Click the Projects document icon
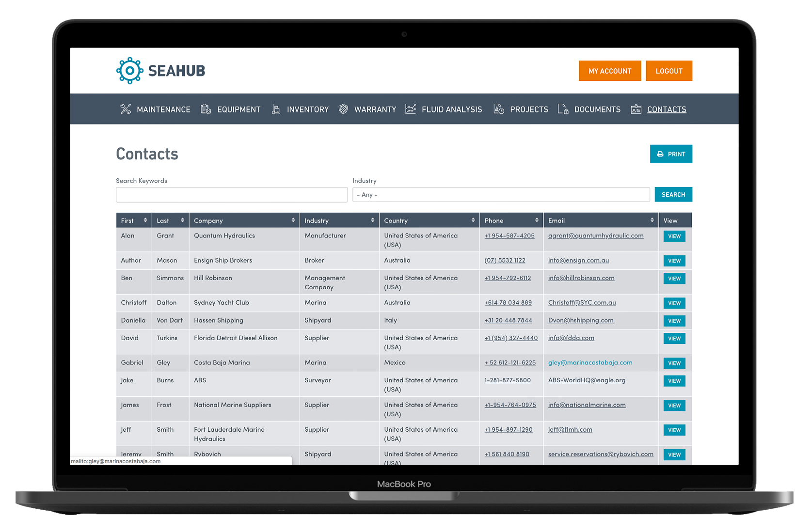The height and width of the screenshot is (532, 811). pos(499,109)
